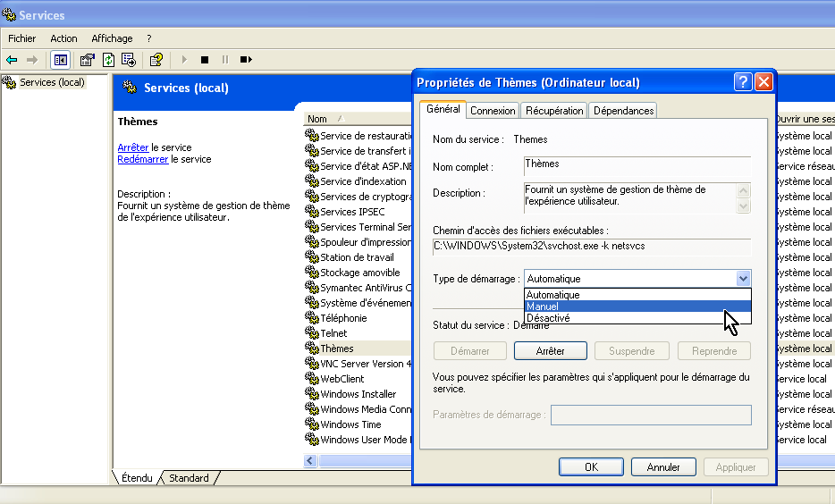Image resolution: width=835 pixels, height=504 pixels.
Task: Click the executable path field
Action: click(x=592, y=247)
